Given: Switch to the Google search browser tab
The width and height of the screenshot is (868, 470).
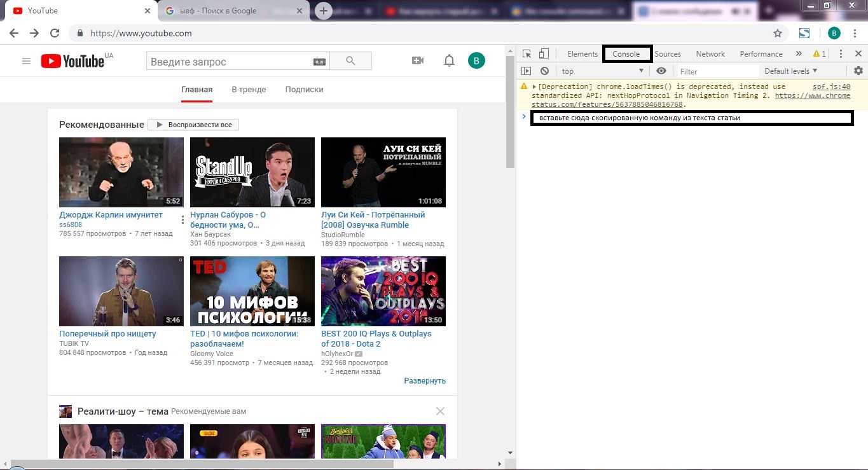Looking at the screenshot, I should [233, 11].
